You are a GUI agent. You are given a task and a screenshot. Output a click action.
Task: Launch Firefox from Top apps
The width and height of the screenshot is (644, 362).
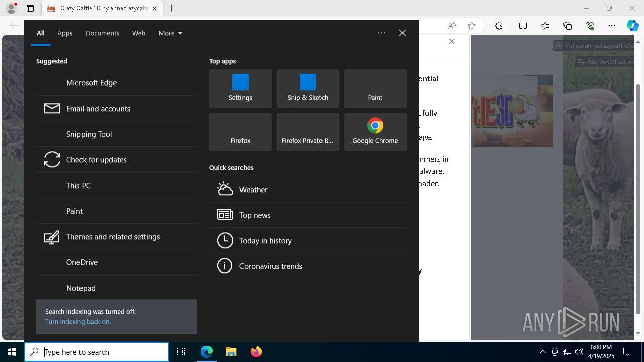point(240,132)
